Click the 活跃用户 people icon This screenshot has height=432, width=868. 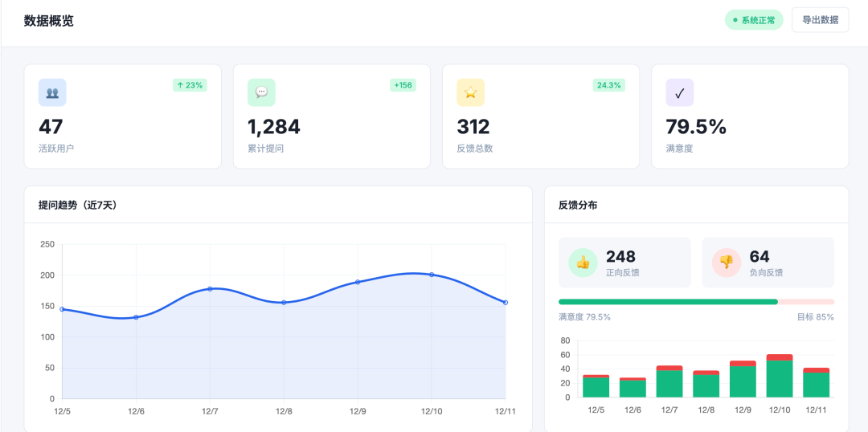[x=52, y=92]
